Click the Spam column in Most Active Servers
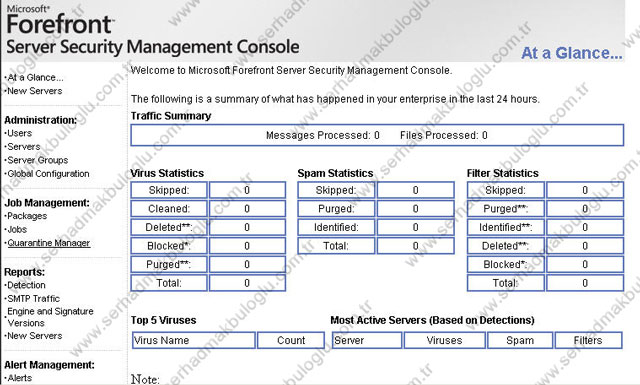Screen dimensions: 640x385 coord(520,340)
